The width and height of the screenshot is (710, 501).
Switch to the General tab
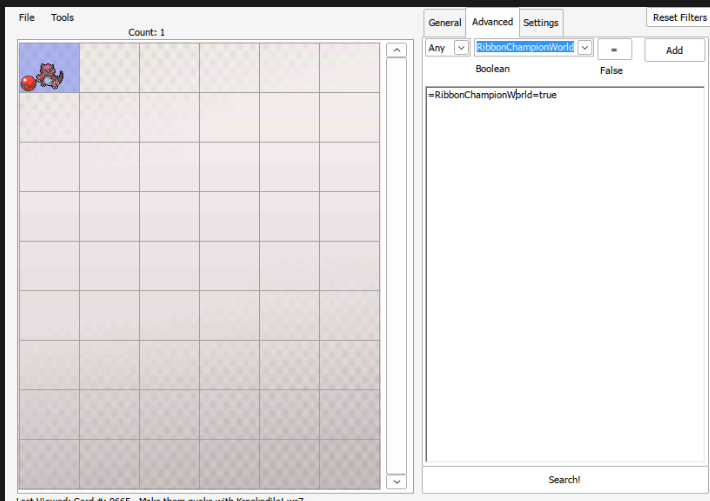(445, 23)
